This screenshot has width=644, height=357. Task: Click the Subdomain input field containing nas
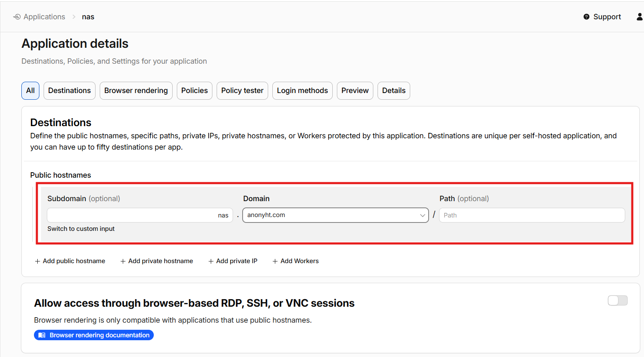tap(140, 215)
